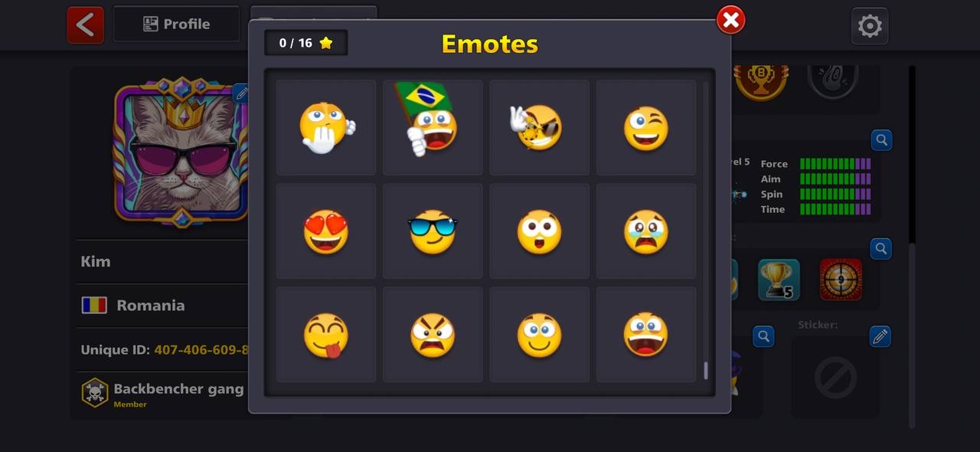Screen dimensions: 980x452
Task: Close the Emotes popup
Action: tap(730, 20)
